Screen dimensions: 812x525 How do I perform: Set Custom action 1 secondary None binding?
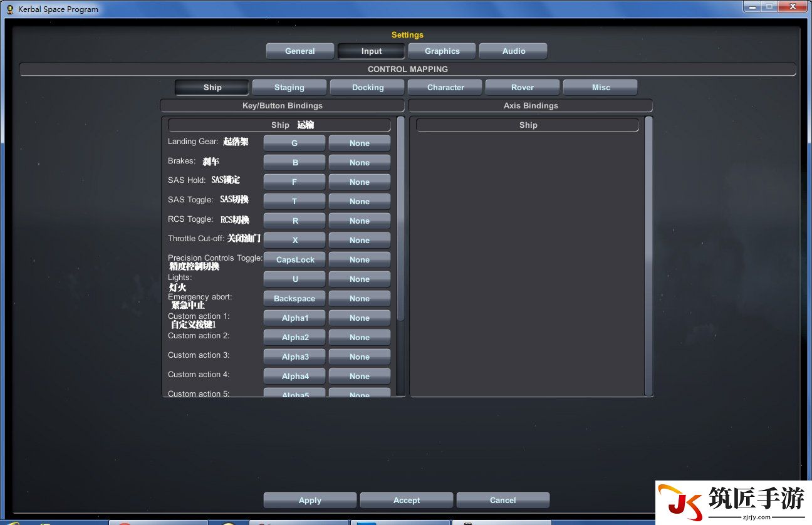coord(360,318)
